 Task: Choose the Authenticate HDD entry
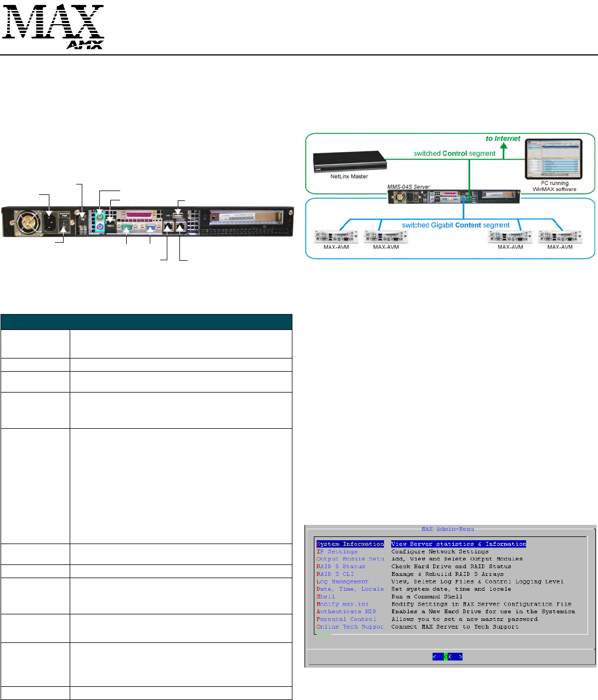[346, 612]
